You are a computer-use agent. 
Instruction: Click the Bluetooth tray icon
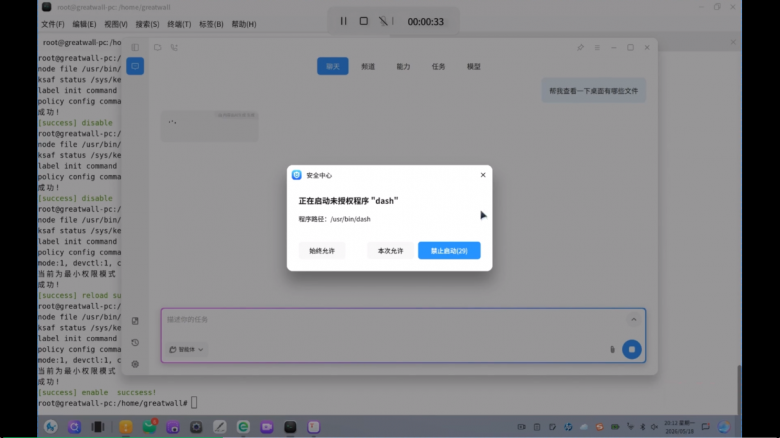click(x=642, y=427)
